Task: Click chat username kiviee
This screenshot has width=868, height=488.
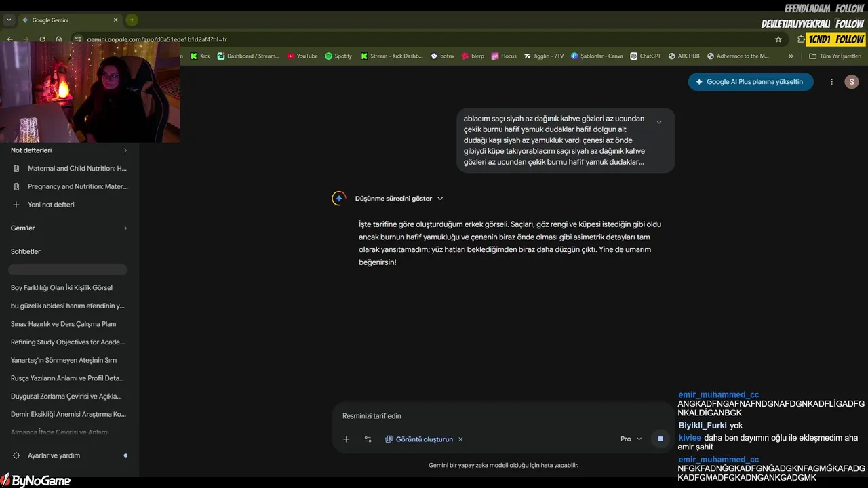Action: (690, 438)
